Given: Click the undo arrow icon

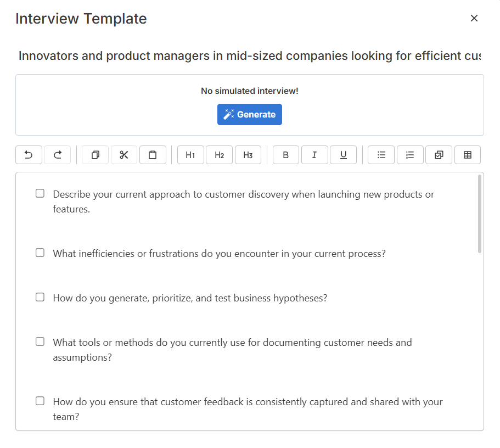Looking at the screenshot, I should click(x=29, y=155).
